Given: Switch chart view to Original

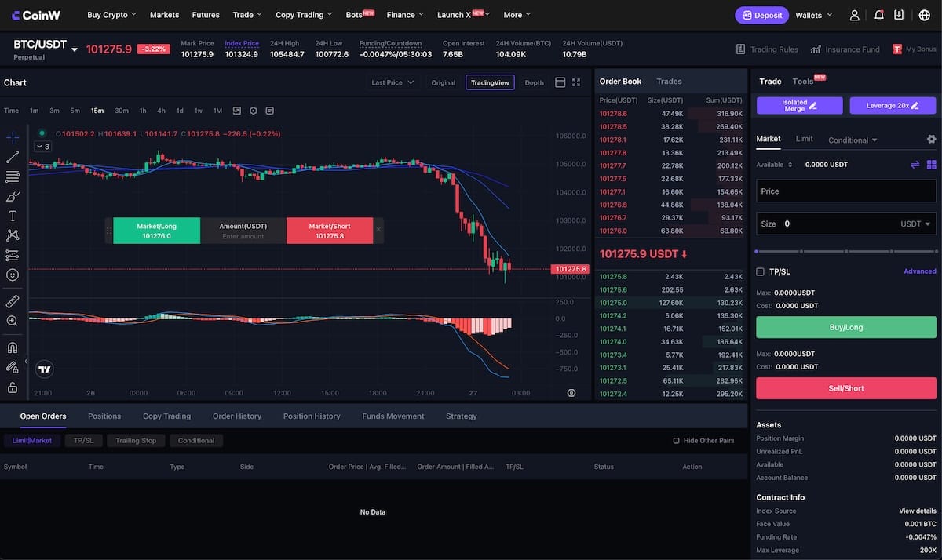Looking at the screenshot, I should [x=443, y=82].
